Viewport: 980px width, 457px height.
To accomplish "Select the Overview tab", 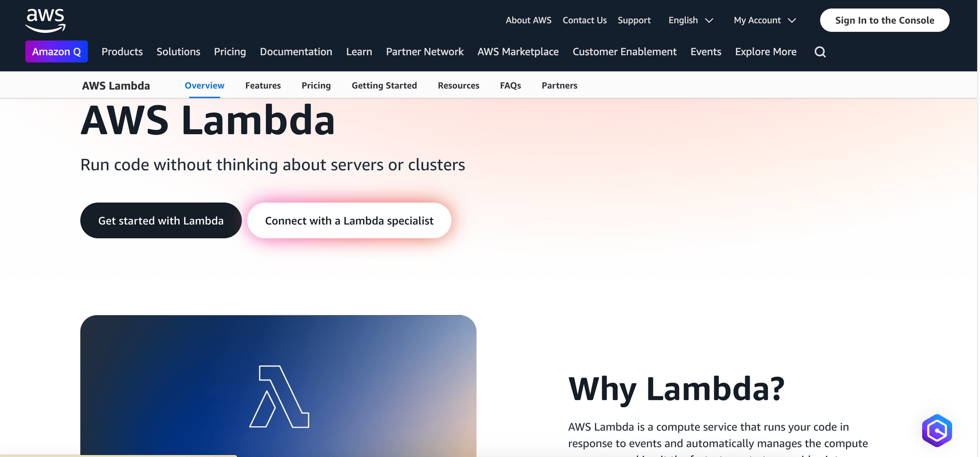I will pyautogui.click(x=204, y=85).
